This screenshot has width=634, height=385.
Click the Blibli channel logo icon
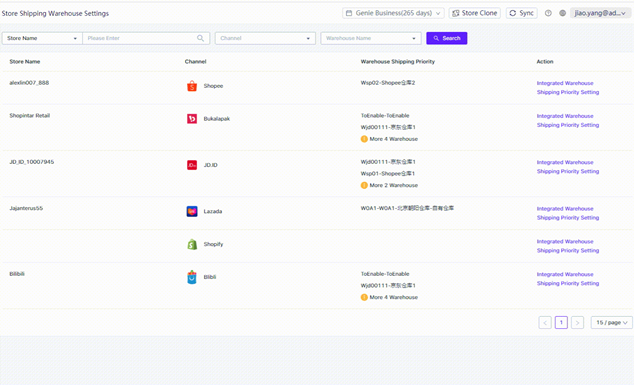(192, 277)
